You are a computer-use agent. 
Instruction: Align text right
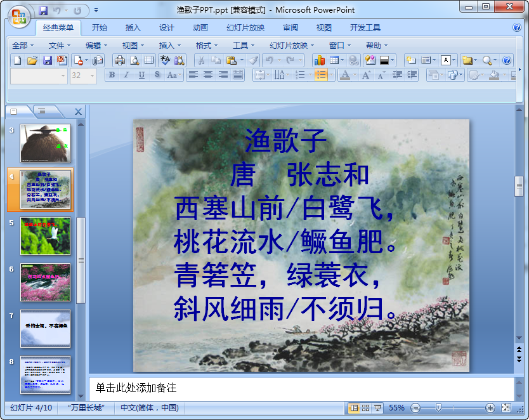coord(223,75)
